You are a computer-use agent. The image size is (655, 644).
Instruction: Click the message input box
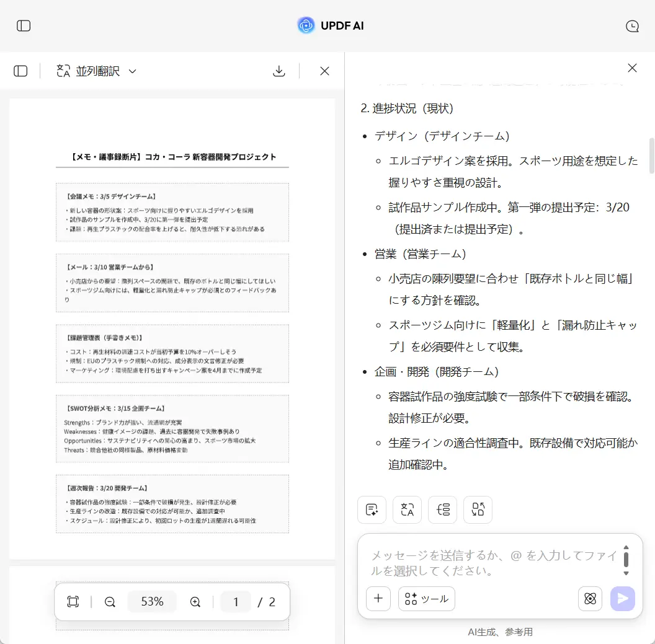click(494, 563)
